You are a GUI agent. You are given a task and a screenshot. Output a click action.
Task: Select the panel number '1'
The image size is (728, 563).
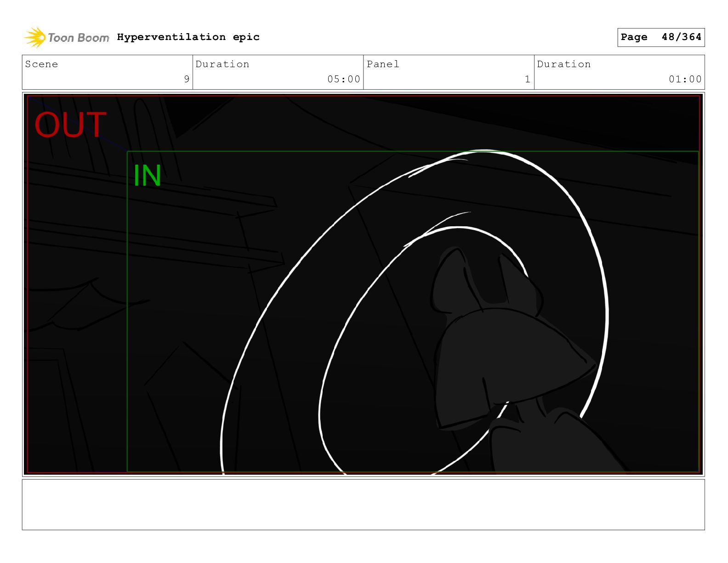[528, 79]
